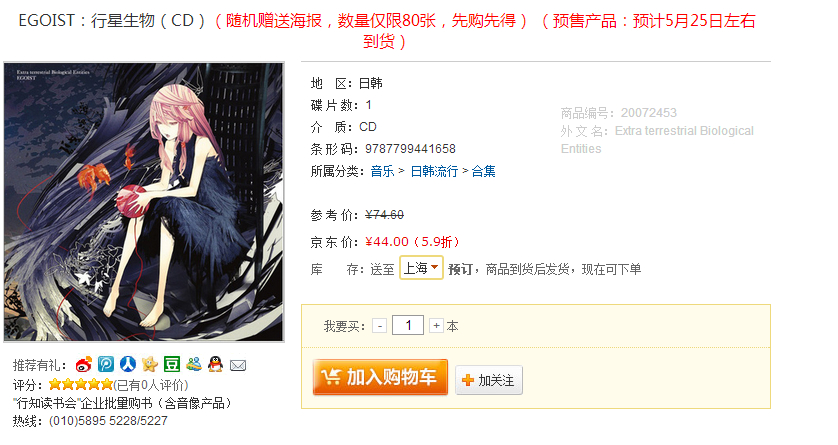Share to Douban green icon
Screen dimensions: 838x445
pos(172,364)
